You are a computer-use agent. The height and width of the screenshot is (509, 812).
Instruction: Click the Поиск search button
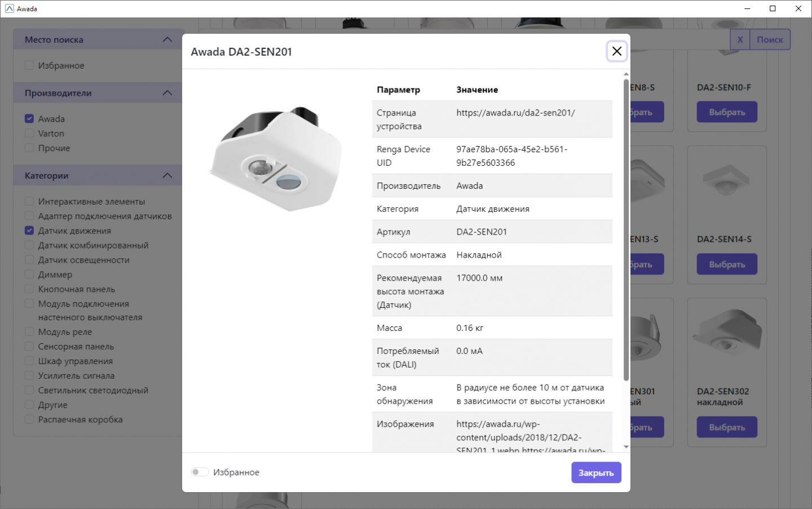(770, 39)
